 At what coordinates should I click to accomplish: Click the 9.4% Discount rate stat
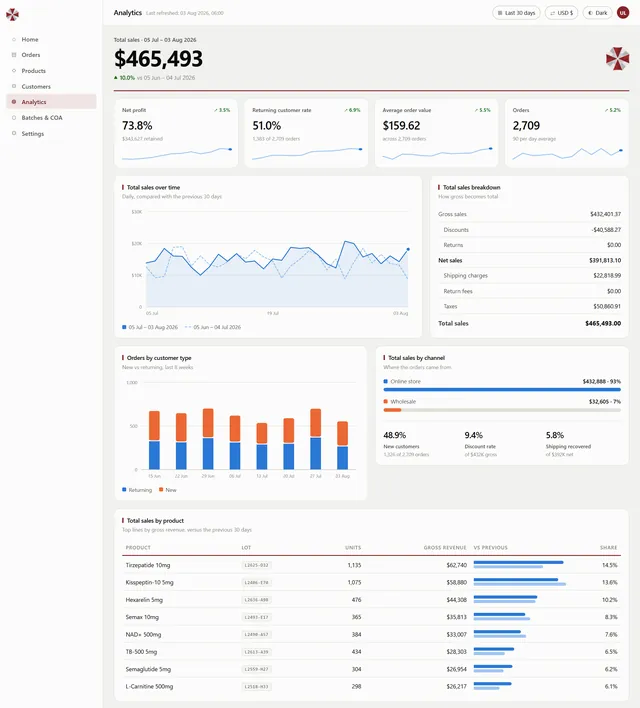tap(481, 444)
